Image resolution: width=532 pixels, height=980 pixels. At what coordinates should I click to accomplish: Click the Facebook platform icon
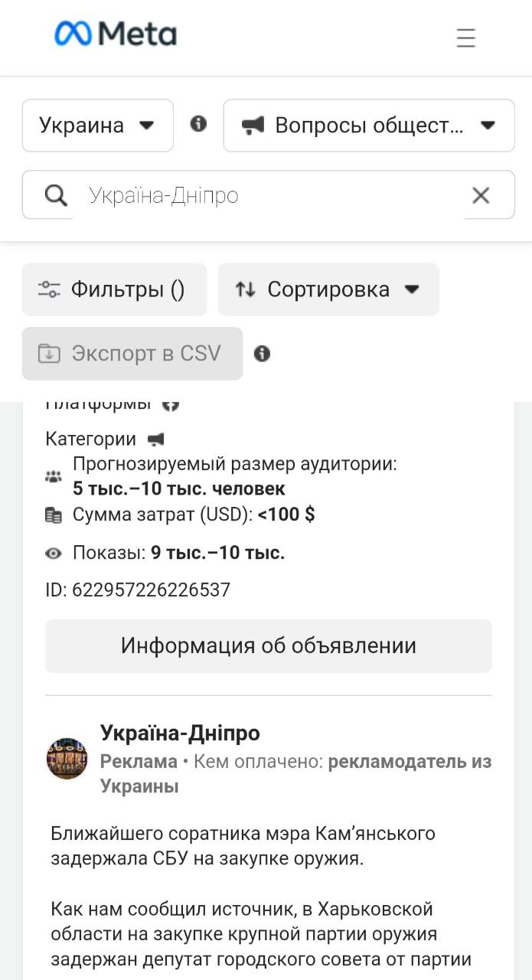pyautogui.click(x=170, y=404)
